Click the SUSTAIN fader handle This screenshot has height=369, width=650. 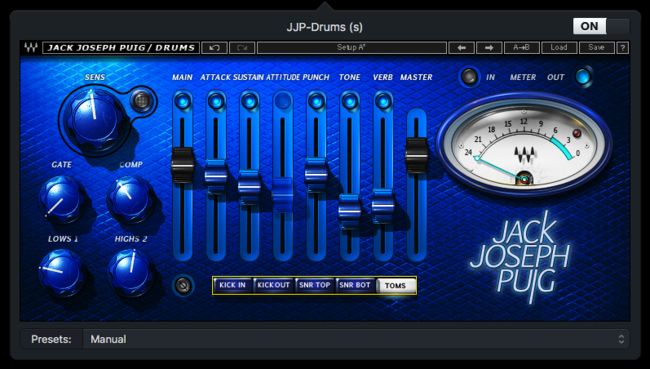tap(250, 187)
